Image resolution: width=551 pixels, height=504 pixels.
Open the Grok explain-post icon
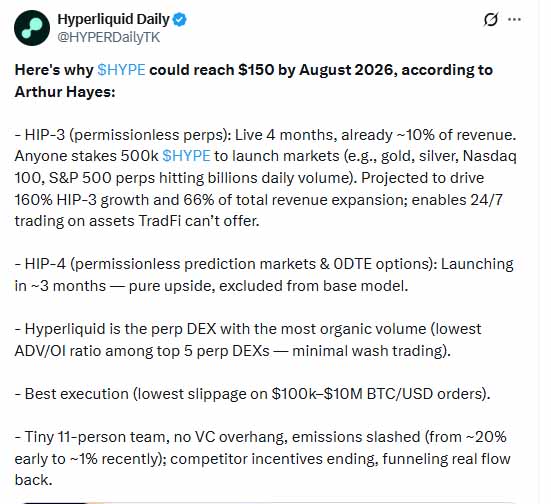491,19
